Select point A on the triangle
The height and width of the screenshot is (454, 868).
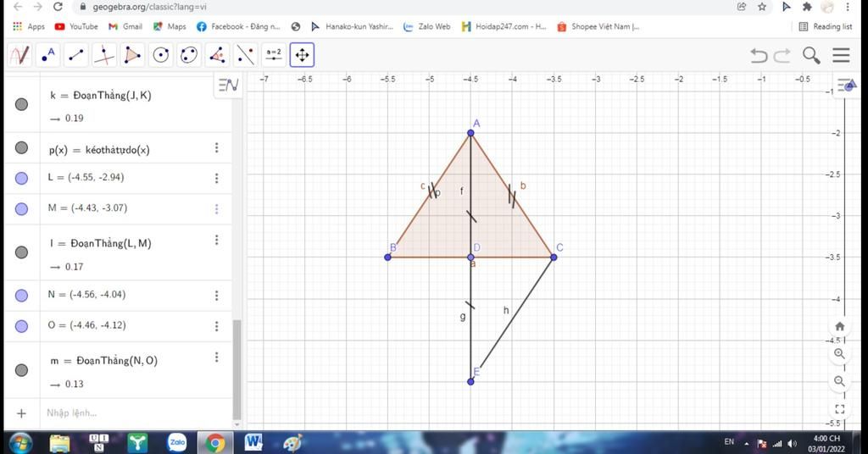[x=470, y=133]
